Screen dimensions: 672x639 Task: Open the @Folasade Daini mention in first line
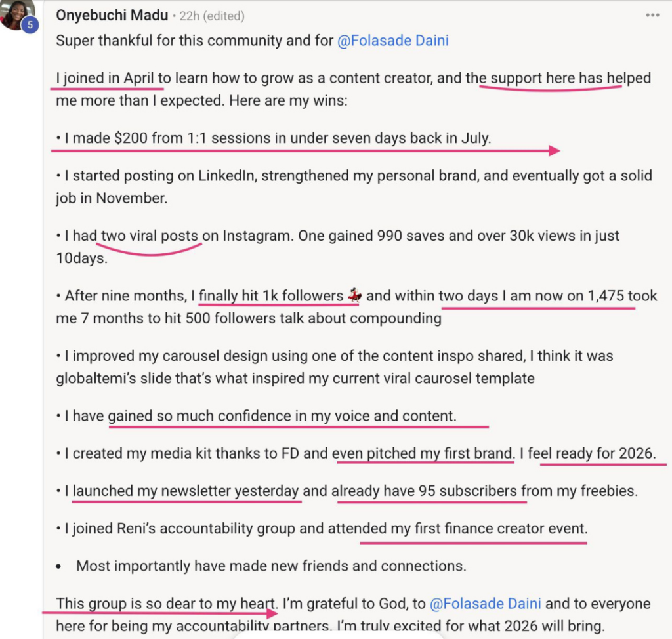[x=392, y=41]
